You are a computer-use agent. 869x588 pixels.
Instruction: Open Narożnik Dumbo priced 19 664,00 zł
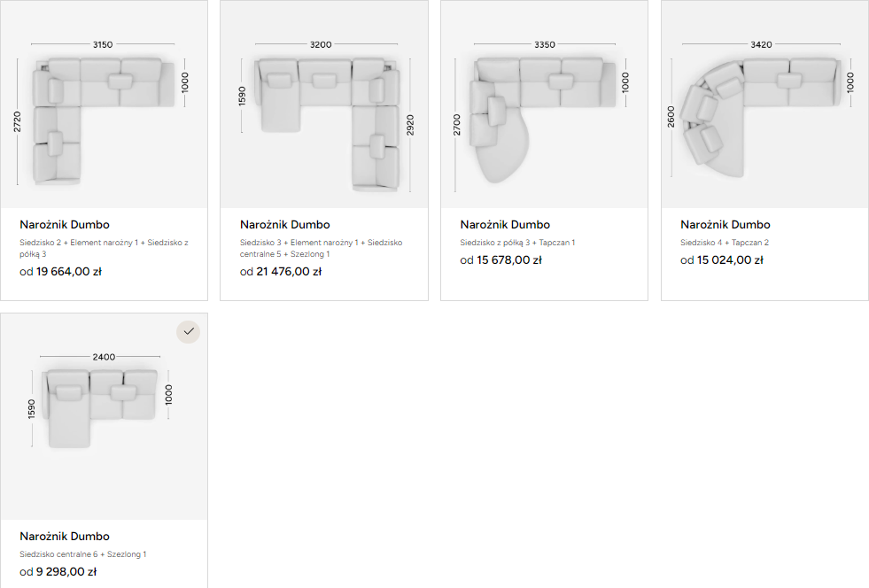(x=65, y=224)
